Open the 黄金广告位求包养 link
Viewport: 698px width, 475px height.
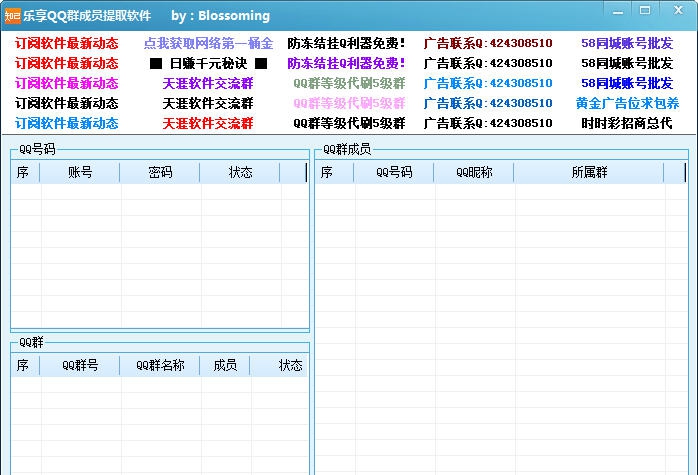point(627,103)
